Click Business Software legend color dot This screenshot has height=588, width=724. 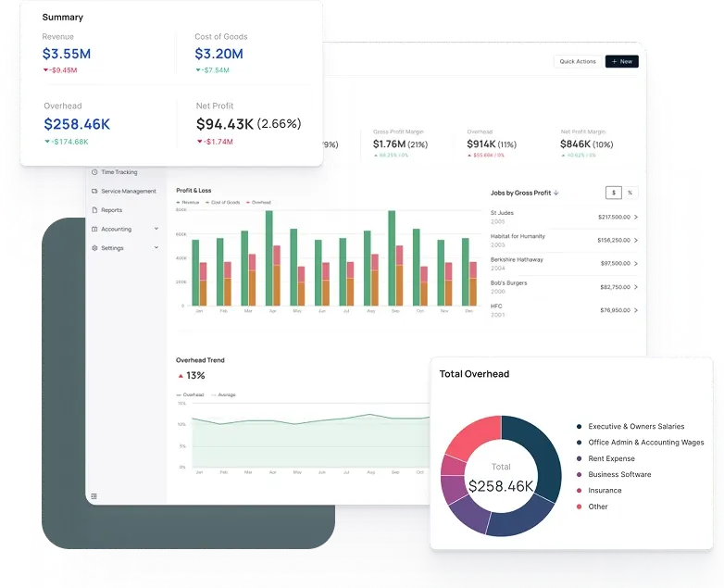coord(579,474)
